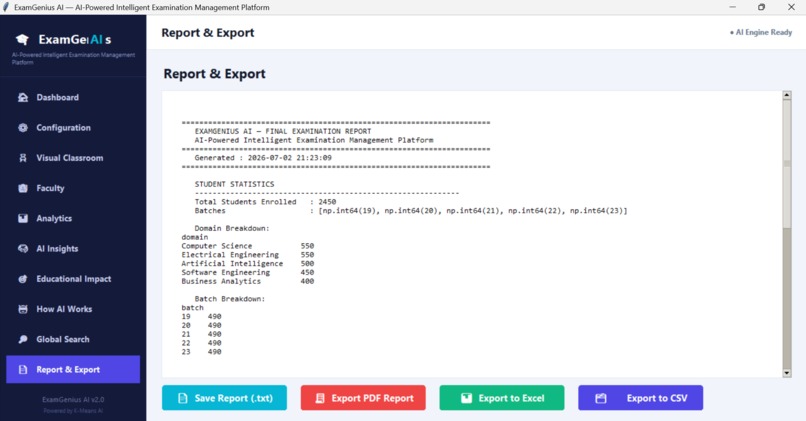This screenshot has height=421, width=806.
Task: Click the Report & Export document icon
Action: coord(23,370)
